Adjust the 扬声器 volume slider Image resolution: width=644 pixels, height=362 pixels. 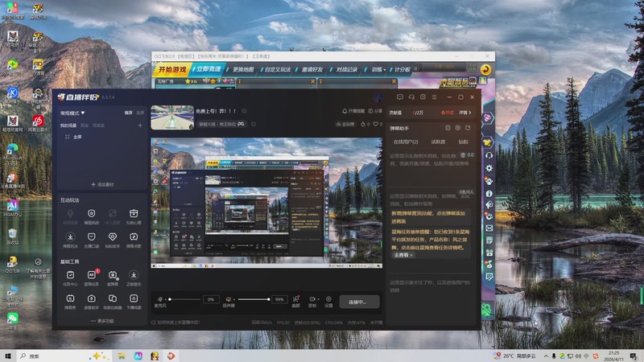pyautogui.click(x=253, y=299)
